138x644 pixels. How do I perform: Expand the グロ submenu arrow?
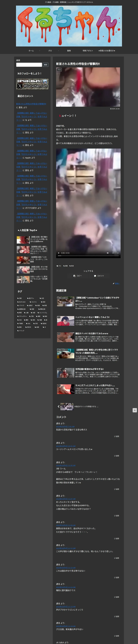(x=59, y=51)
